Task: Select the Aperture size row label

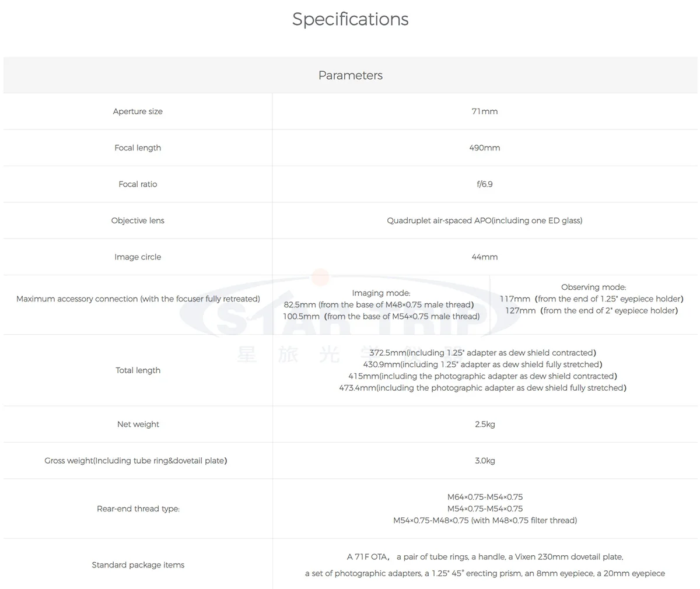Action: [138, 111]
